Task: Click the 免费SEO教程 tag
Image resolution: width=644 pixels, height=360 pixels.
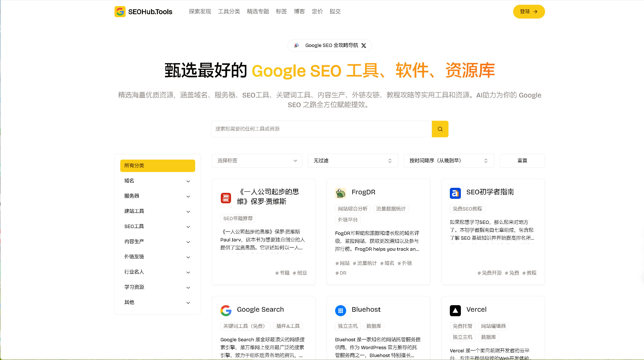Action: pos(467,209)
